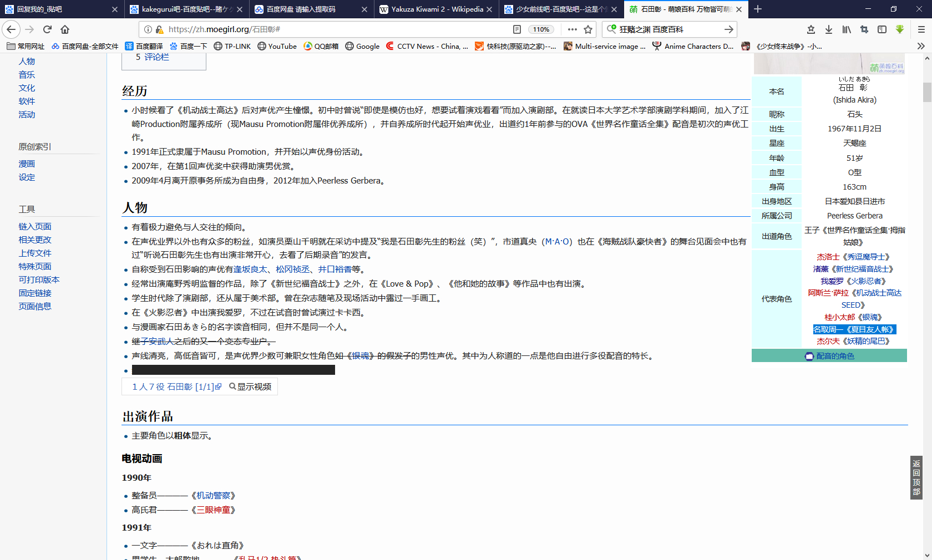932x560 pixels.
Task: Open the 百度网盘-全部文件 bookmark
Action: tap(85, 46)
